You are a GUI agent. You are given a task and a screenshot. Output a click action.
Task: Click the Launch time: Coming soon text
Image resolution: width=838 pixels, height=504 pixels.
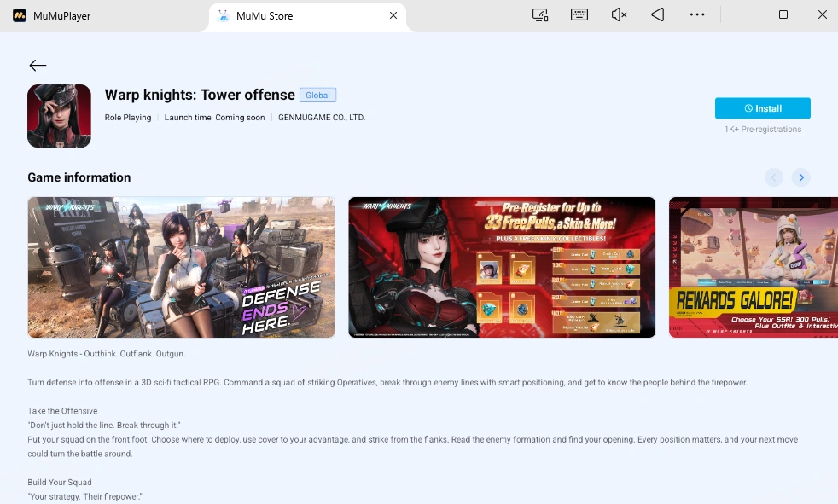click(x=214, y=118)
